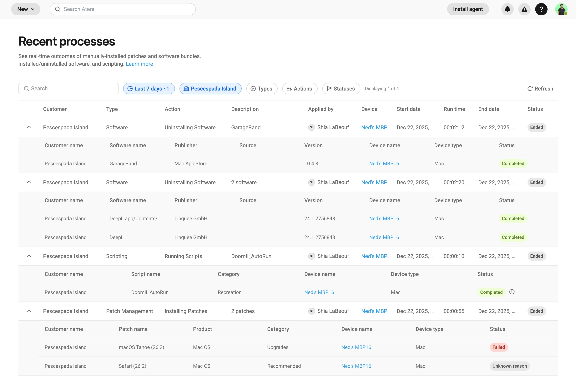Click the End date column header
Image resolution: width=576 pixels, height=392 pixels.
click(x=489, y=109)
